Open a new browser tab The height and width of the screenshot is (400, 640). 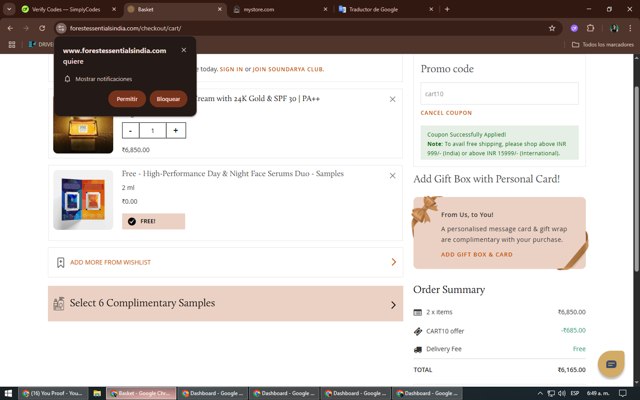pyautogui.click(x=447, y=9)
